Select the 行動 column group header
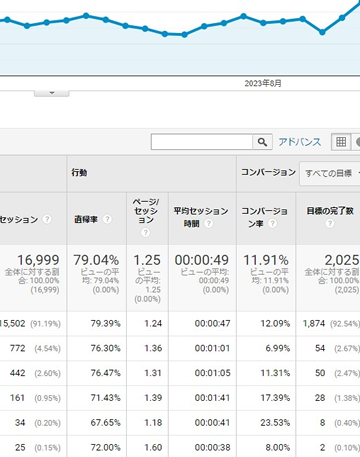 click(x=79, y=173)
